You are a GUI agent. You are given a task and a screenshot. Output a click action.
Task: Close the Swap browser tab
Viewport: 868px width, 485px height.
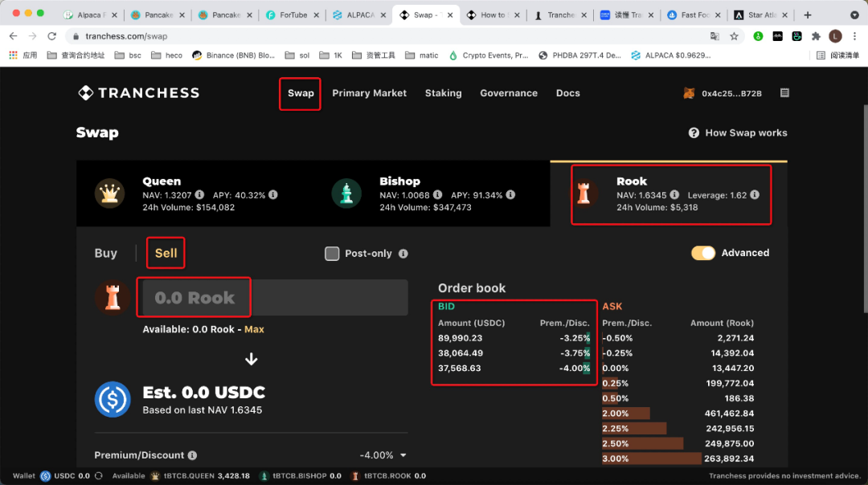pyautogui.click(x=450, y=15)
